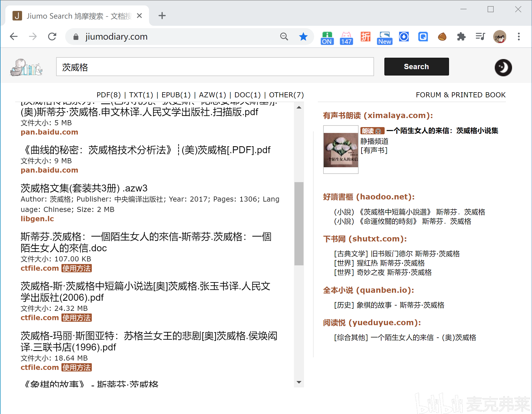Click the results list scrollbar thumb

(299, 224)
